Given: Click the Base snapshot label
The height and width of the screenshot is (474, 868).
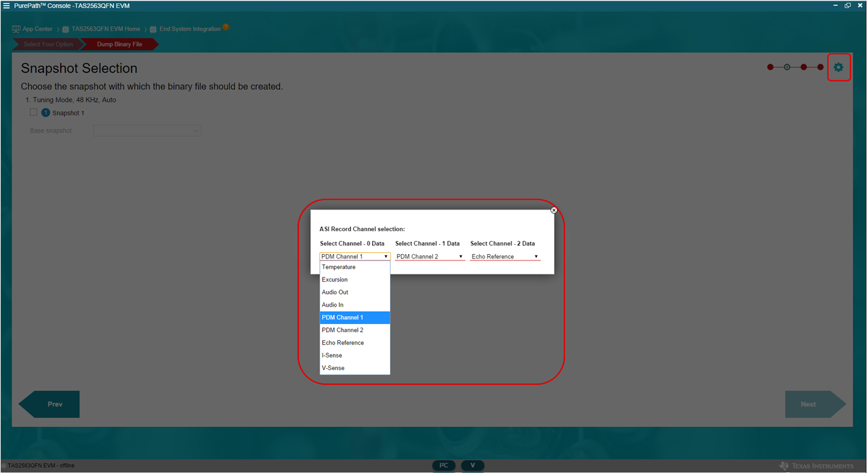Looking at the screenshot, I should point(51,131).
